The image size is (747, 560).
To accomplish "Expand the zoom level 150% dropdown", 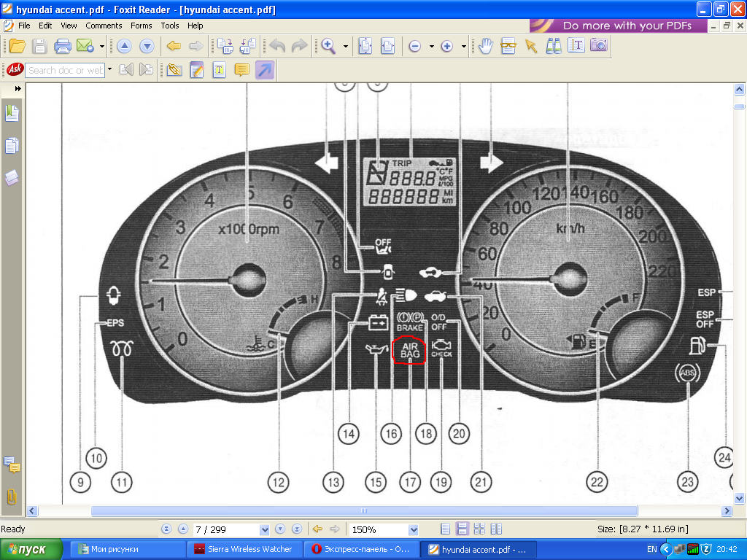I will 414,529.
